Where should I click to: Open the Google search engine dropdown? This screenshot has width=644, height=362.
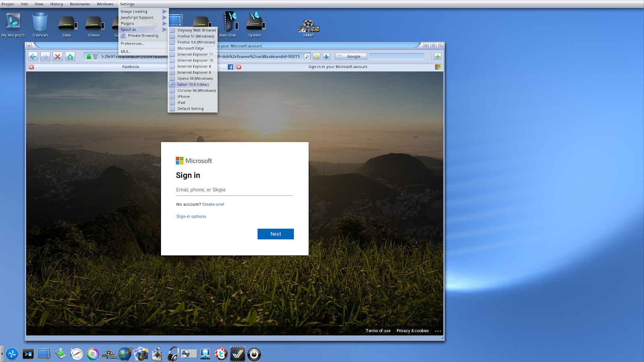[351, 57]
